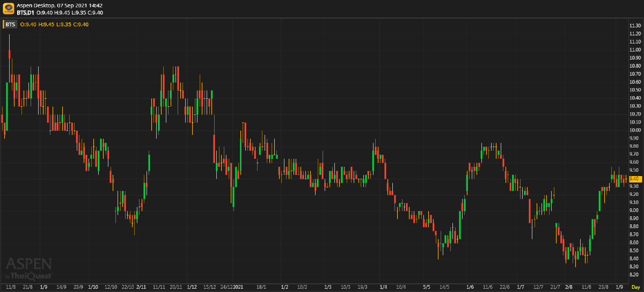This screenshot has height=292, width=644.
Task: Click the 23/8 date axis label
Action: (603, 287)
